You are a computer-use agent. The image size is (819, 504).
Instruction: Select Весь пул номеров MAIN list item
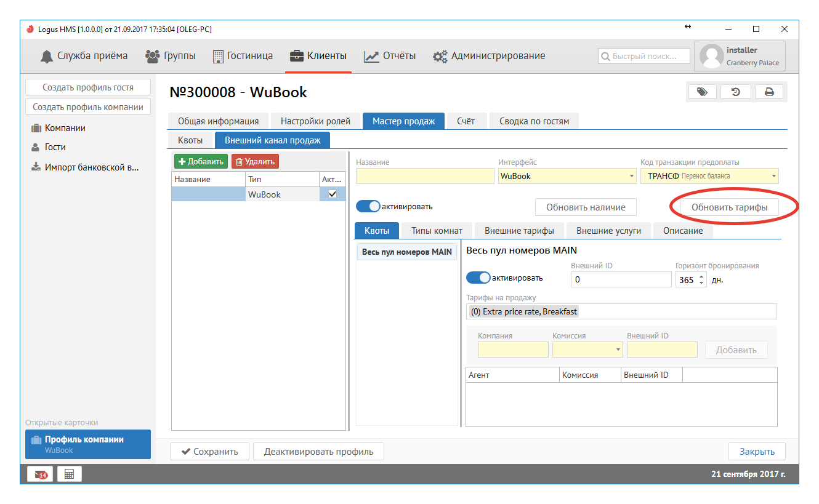click(x=407, y=252)
